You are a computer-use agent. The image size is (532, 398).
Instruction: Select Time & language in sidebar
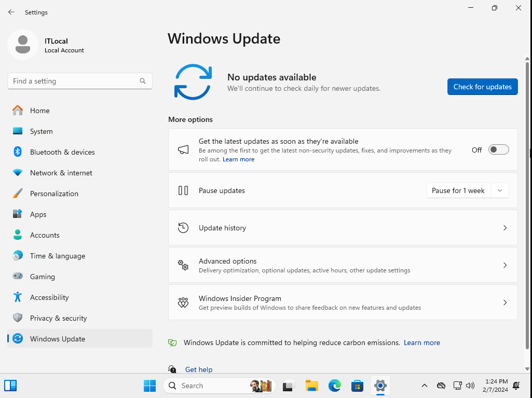(80, 255)
